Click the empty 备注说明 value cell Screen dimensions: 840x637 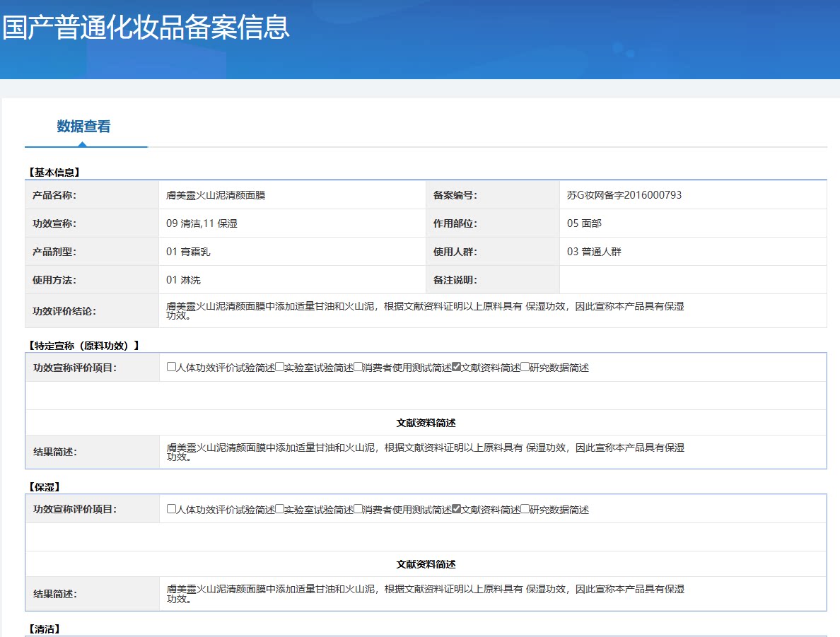[693, 280]
